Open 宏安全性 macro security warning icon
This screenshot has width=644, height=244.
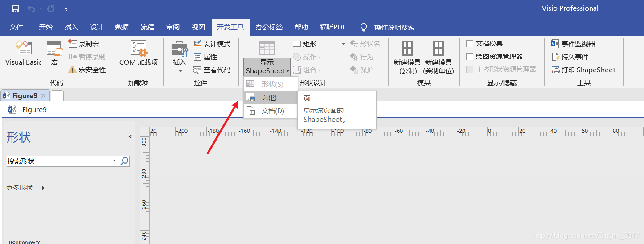87,70
